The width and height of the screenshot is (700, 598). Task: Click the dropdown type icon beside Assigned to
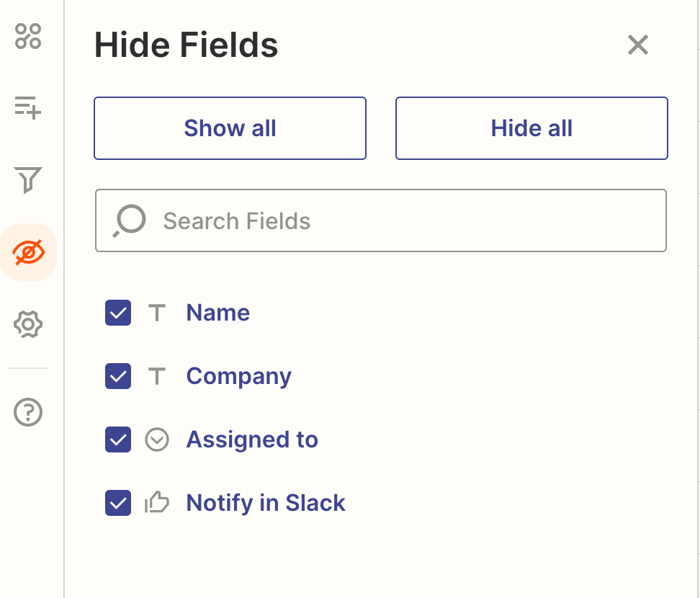point(157,439)
